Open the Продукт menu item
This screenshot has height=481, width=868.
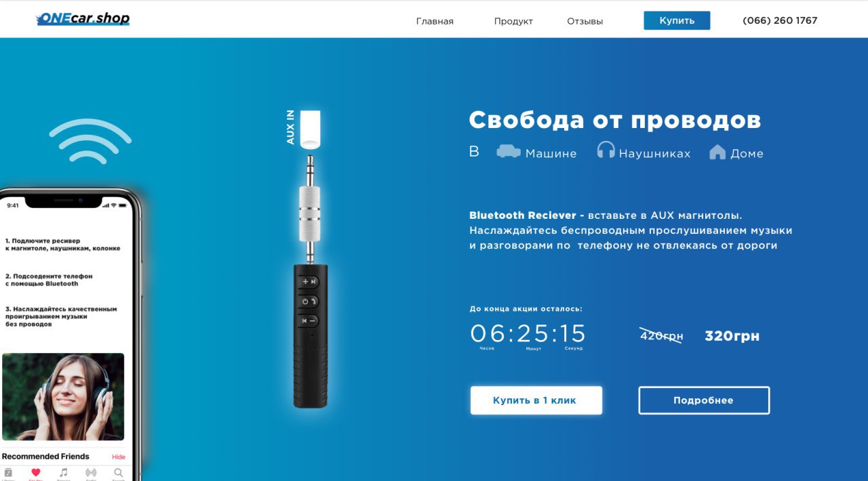coord(513,21)
